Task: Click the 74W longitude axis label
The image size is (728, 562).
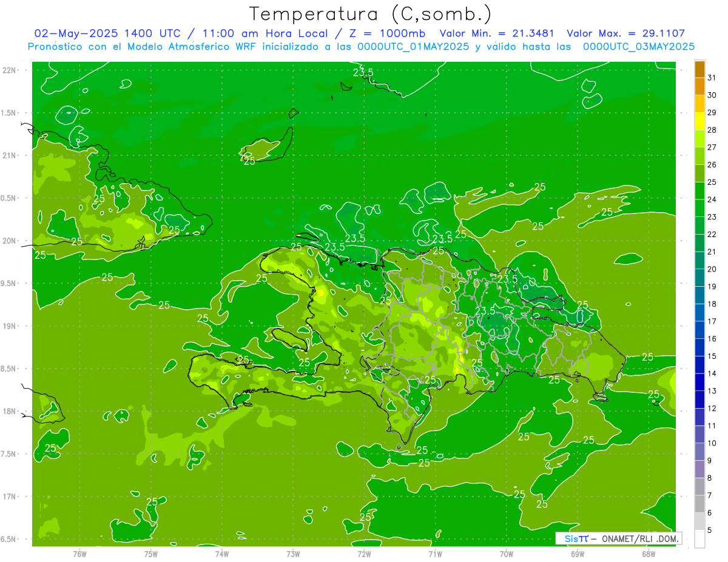Action: 222,554
